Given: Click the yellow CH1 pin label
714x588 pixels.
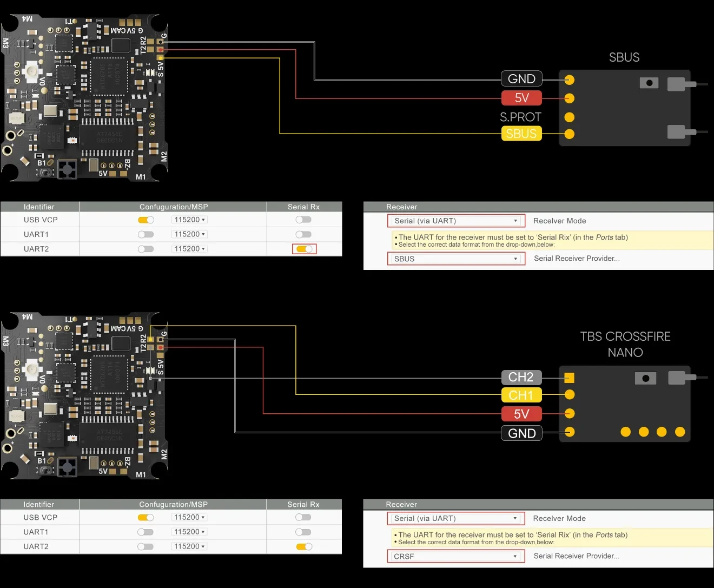Looking at the screenshot, I should pyautogui.click(x=521, y=395).
